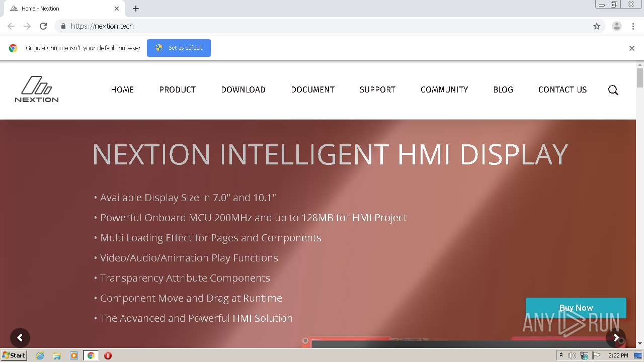Click the Buy Now button

(x=576, y=308)
